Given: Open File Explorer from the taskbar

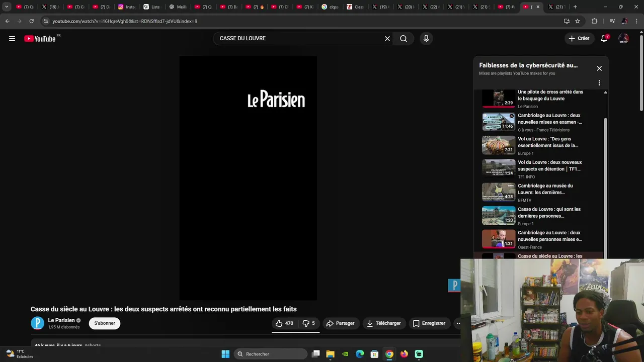Looking at the screenshot, I should click(x=330, y=354).
